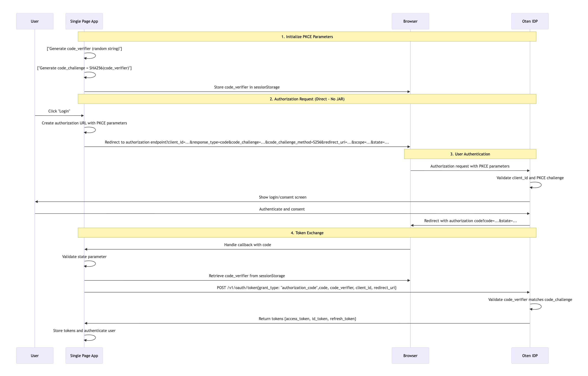This screenshot has width=588, height=376.
Task: Click the "Show login/consent screen" message text
Action: pos(282,197)
